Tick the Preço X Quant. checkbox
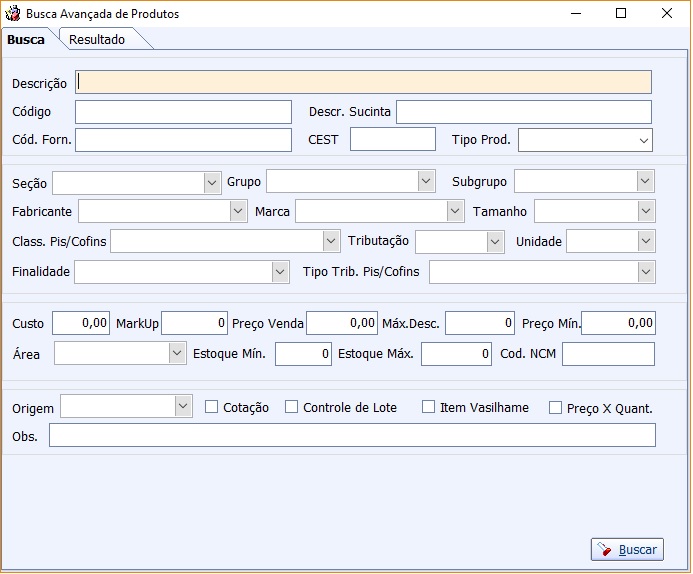Viewport: 693px width, 574px height. [x=555, y=408]
